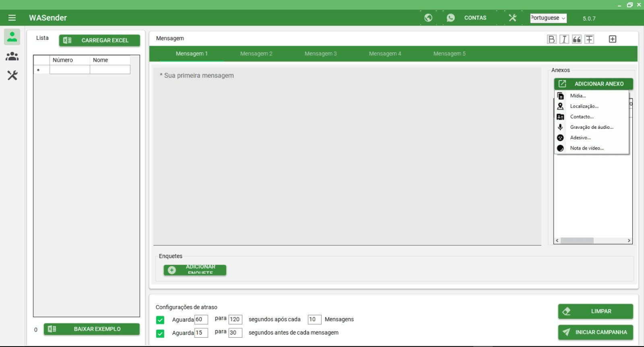Open groups section in sidebar
Image resolution: width=644 pixels, height=347 pixels.
[x=12, y=56]
